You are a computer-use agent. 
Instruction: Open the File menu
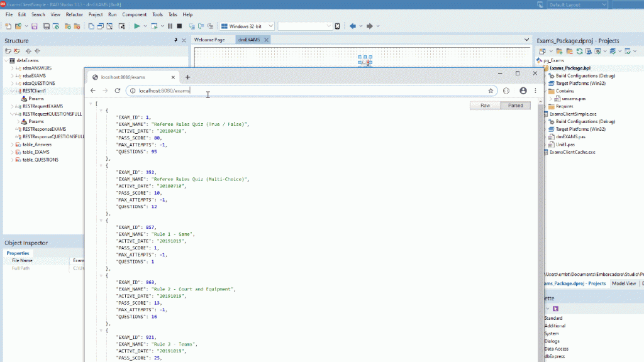[x=9, y=14]
